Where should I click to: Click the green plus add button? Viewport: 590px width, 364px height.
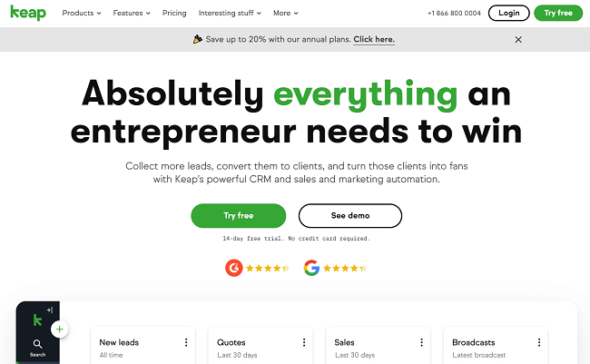coord(60,329)
